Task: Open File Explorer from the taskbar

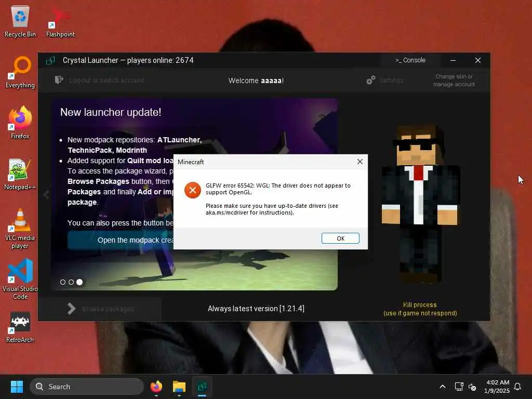Action: pyautogui.click(x=179, y=387)
